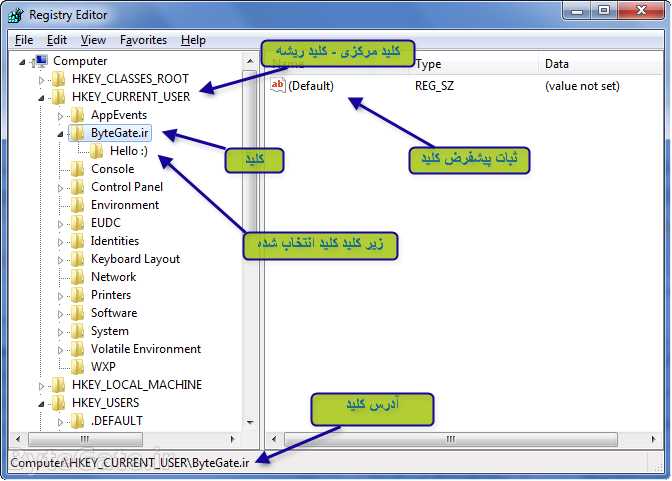Click the Identities folder icon

point(77,241)
